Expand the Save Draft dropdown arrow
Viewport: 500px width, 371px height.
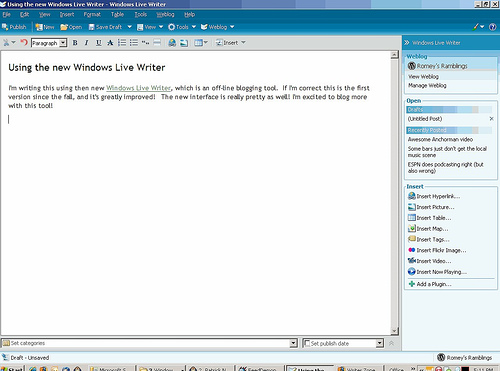(x=129, y=27)
